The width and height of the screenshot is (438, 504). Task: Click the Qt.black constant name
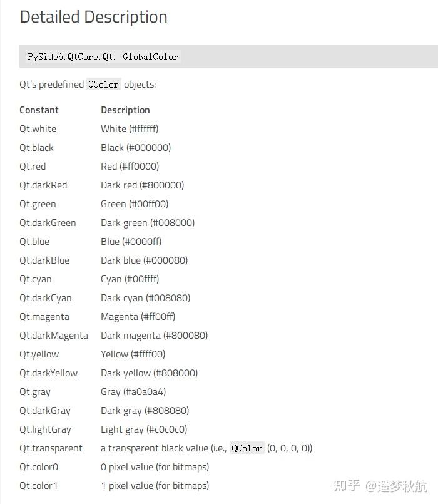[36, 148]
